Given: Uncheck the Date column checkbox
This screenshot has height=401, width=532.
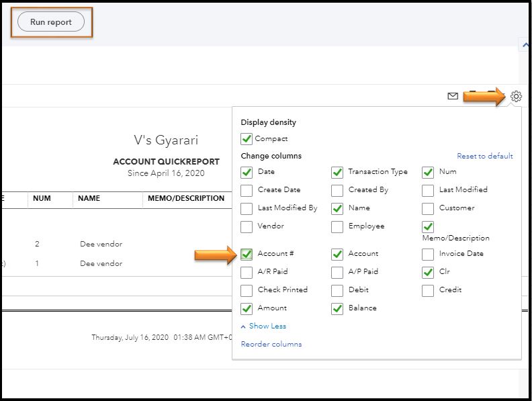Looking at the screenshot, I should [247, 172].
